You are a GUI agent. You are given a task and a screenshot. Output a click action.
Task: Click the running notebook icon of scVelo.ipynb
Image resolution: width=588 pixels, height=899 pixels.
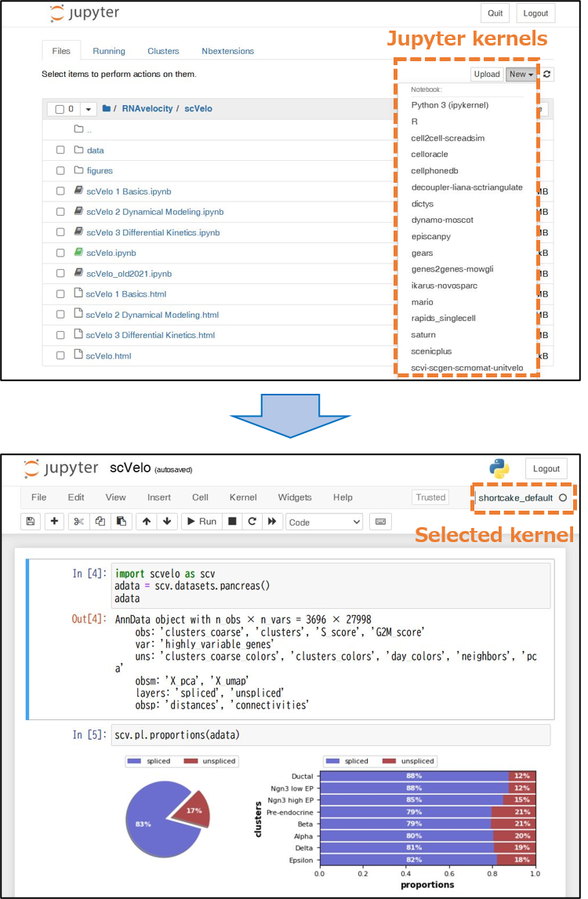(x=78, y=253)
